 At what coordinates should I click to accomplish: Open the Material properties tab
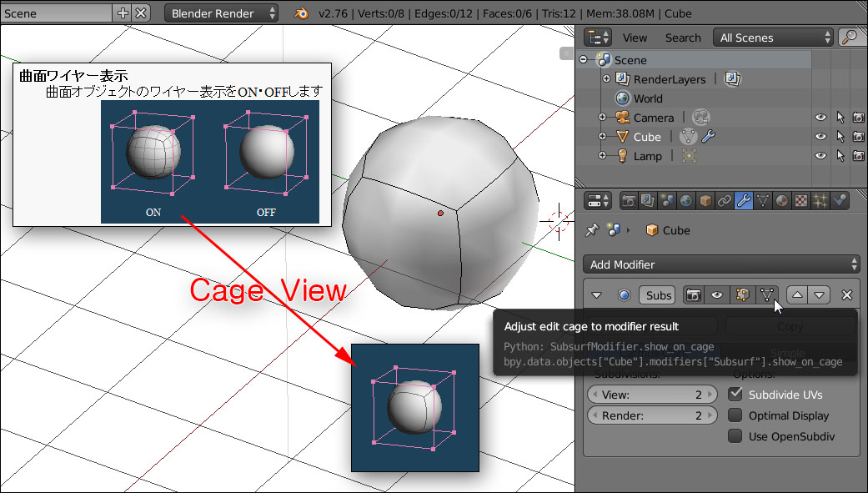(781, 200)
